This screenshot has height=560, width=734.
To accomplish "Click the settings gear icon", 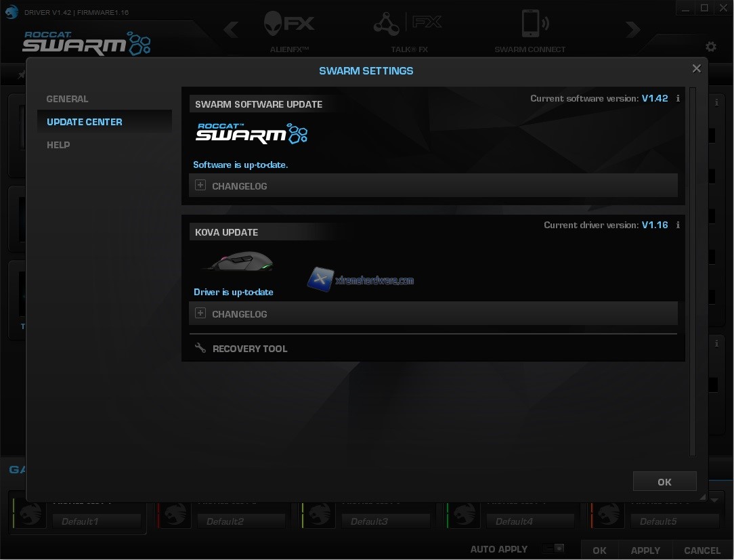I will [710, 47].
